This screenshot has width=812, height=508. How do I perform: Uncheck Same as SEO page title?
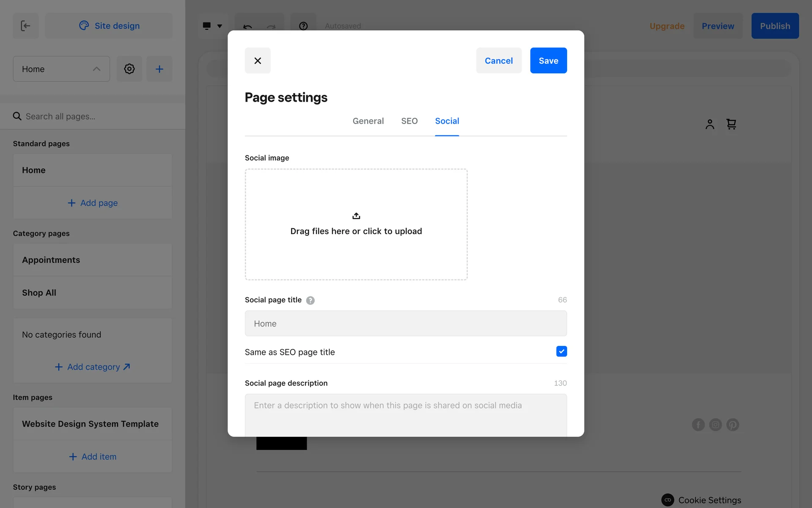[x=561, y=351]
